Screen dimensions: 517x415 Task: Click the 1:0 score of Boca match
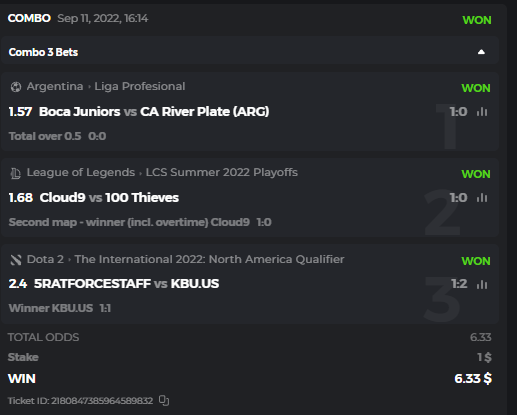tap(458, 112)
